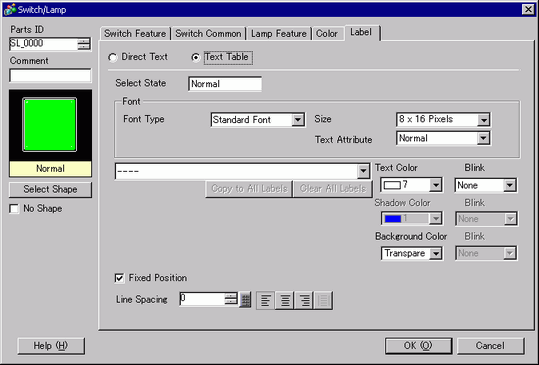
Task: Select the Direct Text radio button
Action: pyautogui.click(x=113, y=57)
